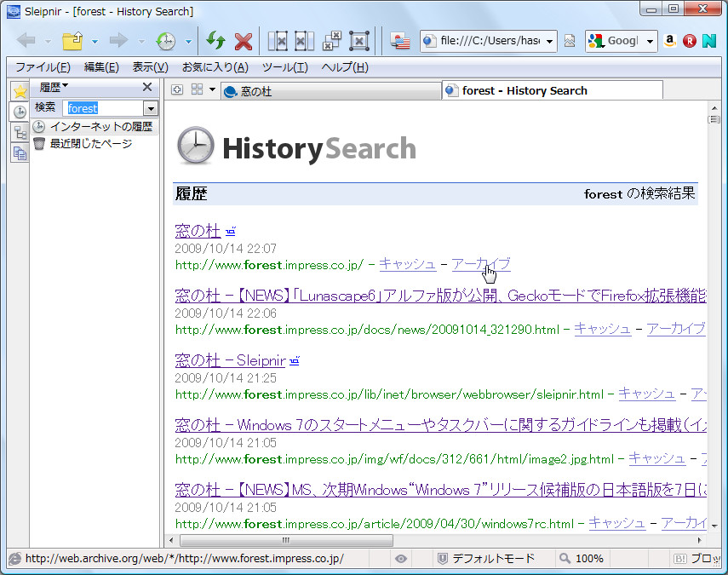
Task: Click the status bar eye icon
Action: (x=401, y=558)
